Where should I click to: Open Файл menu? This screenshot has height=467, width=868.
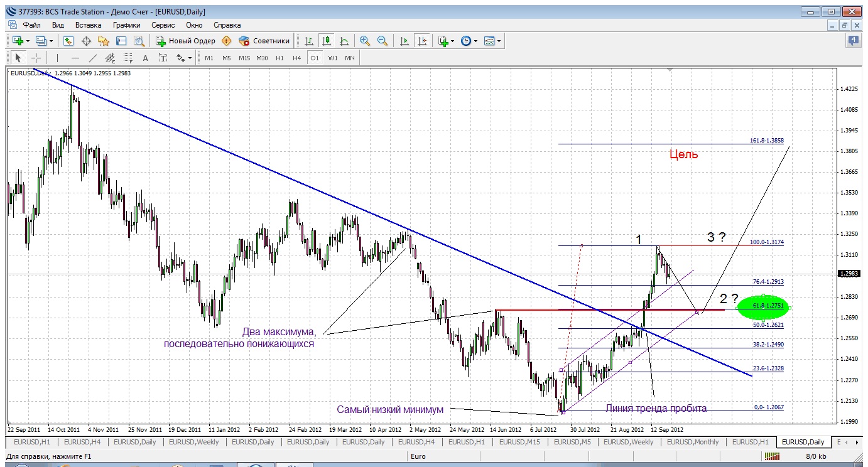(x=32, y=25)
